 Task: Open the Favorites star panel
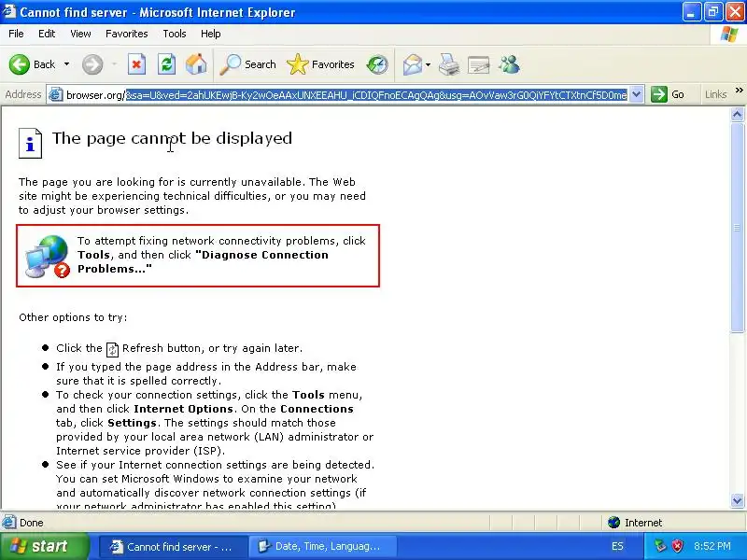(320, 64)
